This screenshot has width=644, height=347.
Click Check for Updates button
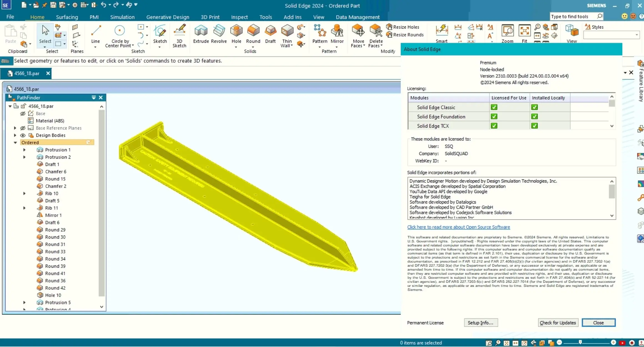point(558,323)
